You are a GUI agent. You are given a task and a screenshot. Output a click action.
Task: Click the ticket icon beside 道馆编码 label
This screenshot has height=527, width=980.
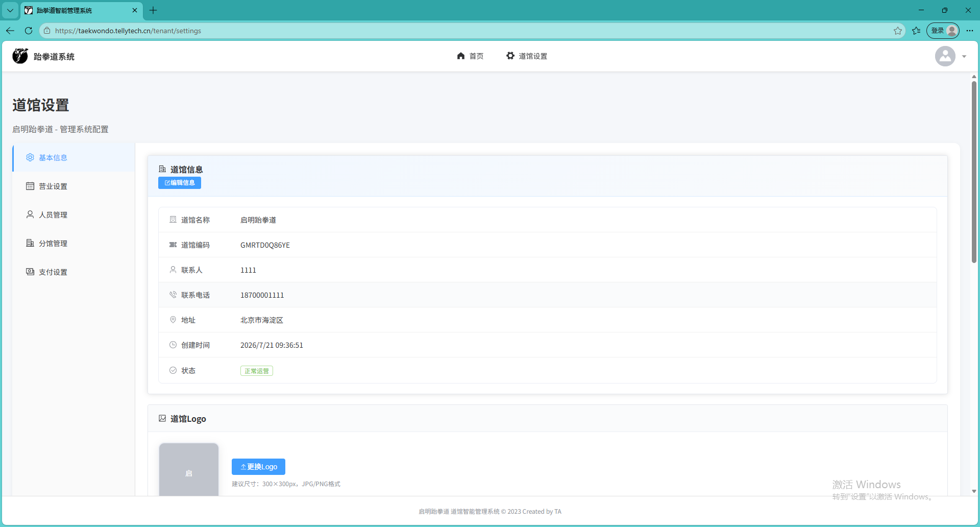point(173,245)
